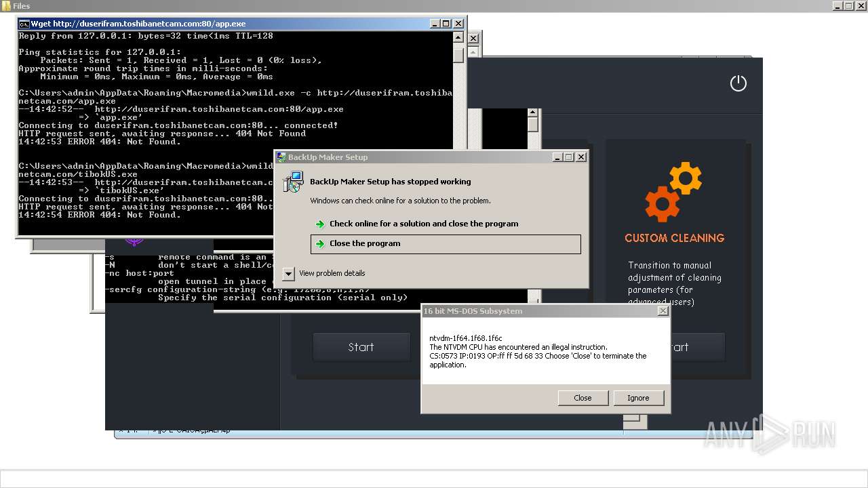This screenshot has height=488, width=868.
Task: Close the Wget console window
Action: tap(458, 24)
